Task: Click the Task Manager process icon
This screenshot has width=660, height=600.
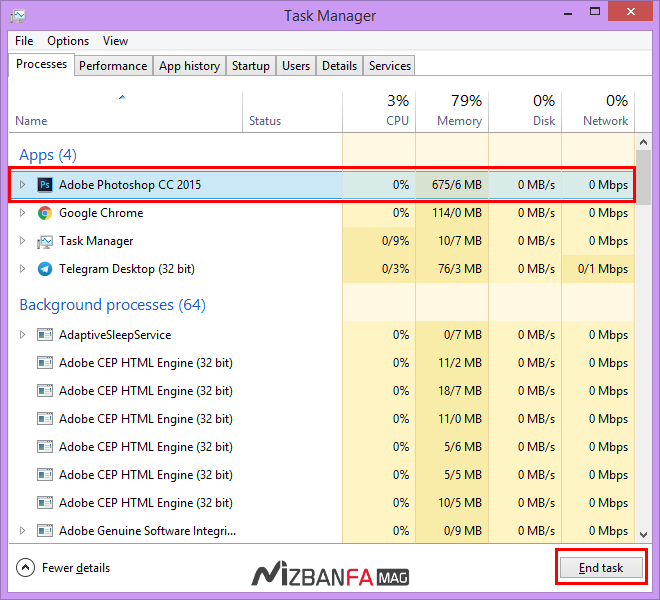Action: 45,241
